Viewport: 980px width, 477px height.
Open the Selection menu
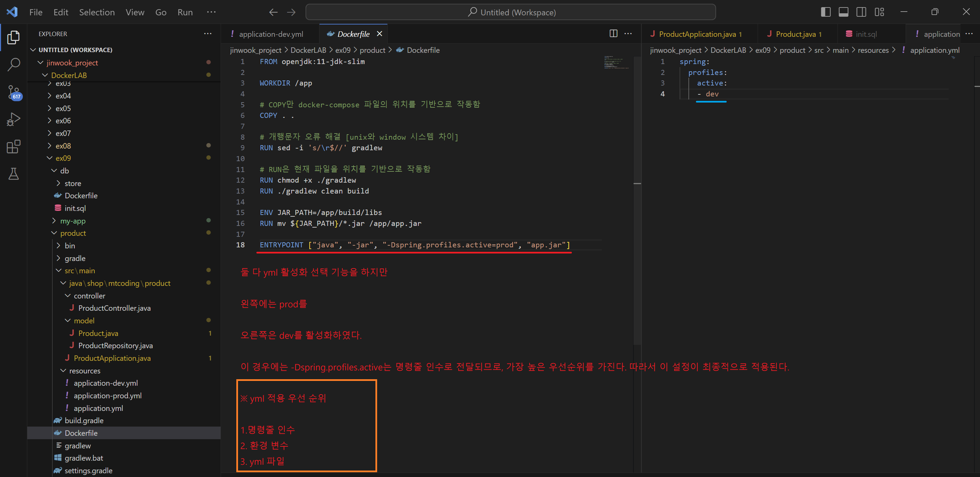click(96, 12)
